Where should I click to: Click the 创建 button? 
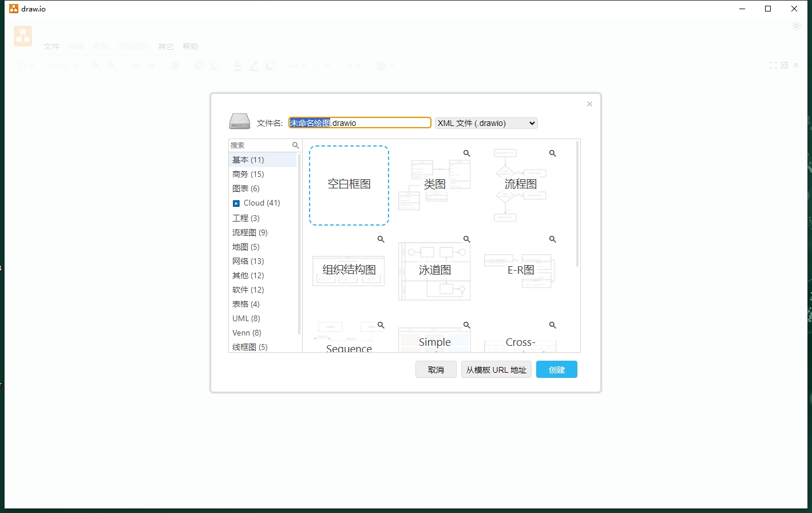coord(556,370)
